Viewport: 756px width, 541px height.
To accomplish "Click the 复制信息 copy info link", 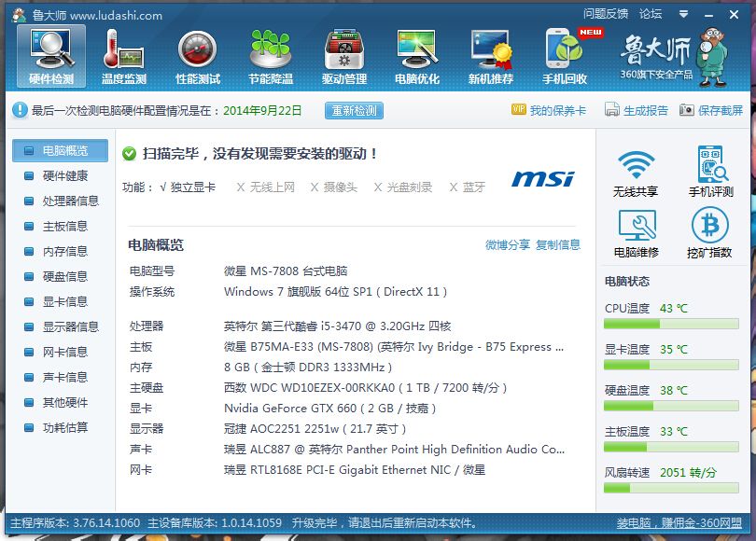I will [x=558, y=244].
